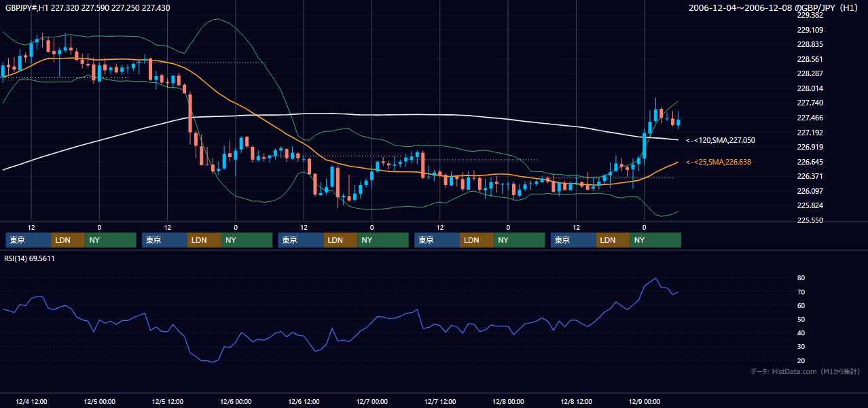The image size is (868, 408).
Task: Select the RSI axis value 60
Action: pos(801,305)
